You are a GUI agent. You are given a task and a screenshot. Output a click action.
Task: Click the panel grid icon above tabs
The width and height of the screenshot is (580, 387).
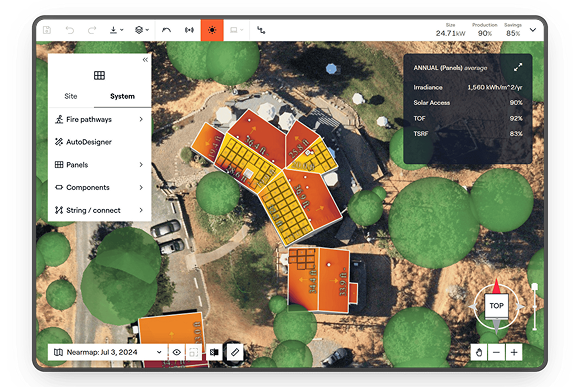click(x=99, y=75)
